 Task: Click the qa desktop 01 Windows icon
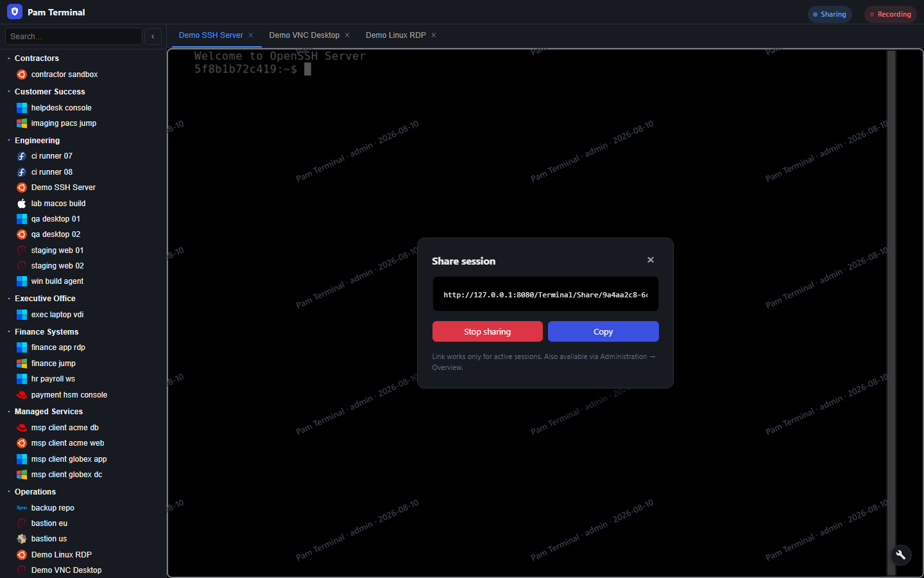coord(22,219)
